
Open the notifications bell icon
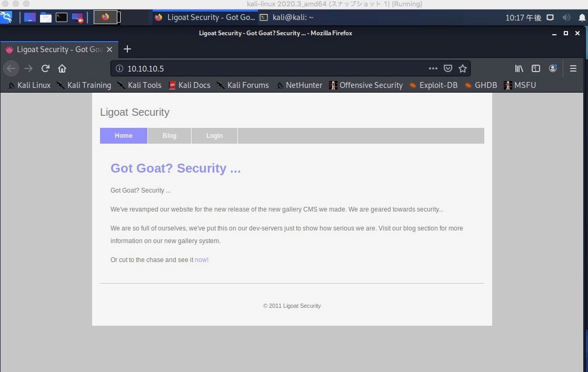point(582,17)
